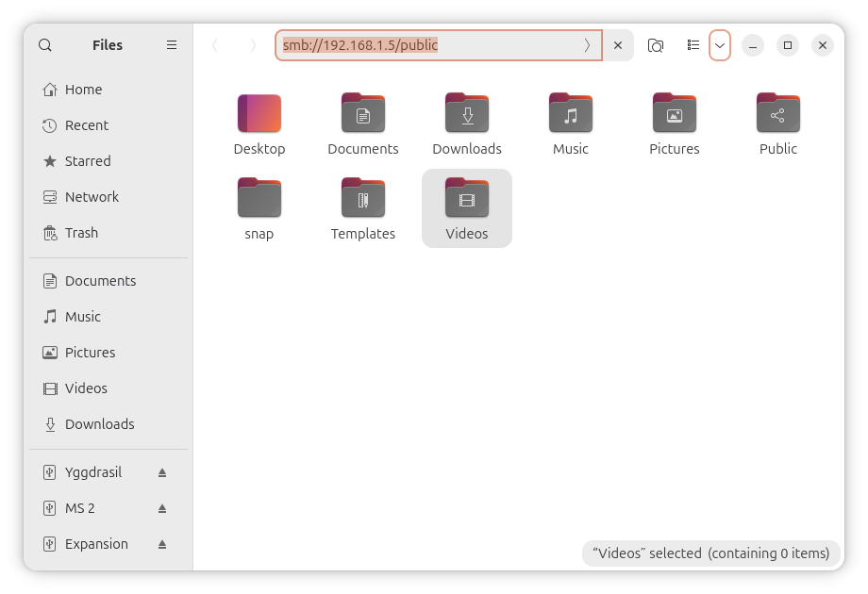Click go arrow inside location bar
Screen dimensions: 868x594
pyautogui.click(x=587, y=45)
